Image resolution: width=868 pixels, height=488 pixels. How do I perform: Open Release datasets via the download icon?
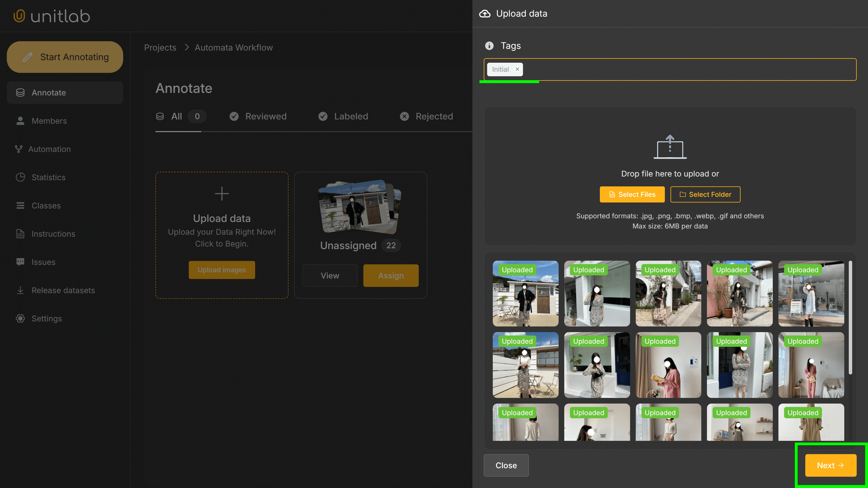point(20,290)
